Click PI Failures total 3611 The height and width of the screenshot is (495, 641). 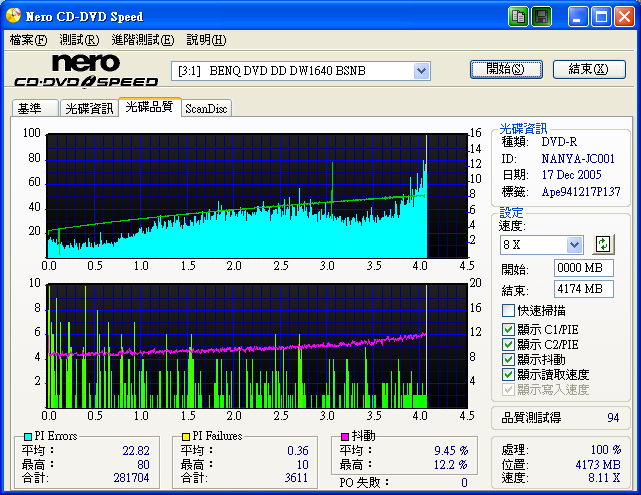coord(296,477)
